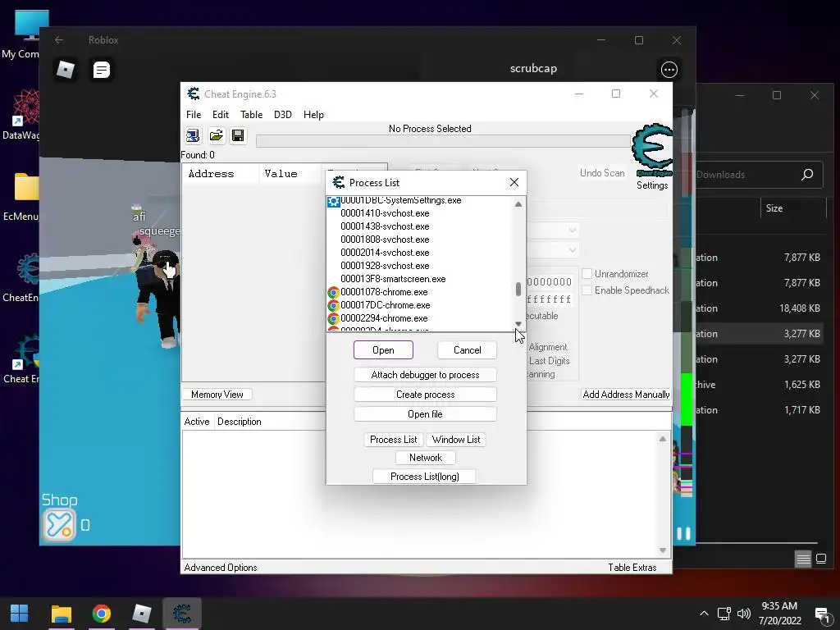Toggle the Unrandomizer checkbox

coord(587,274)
